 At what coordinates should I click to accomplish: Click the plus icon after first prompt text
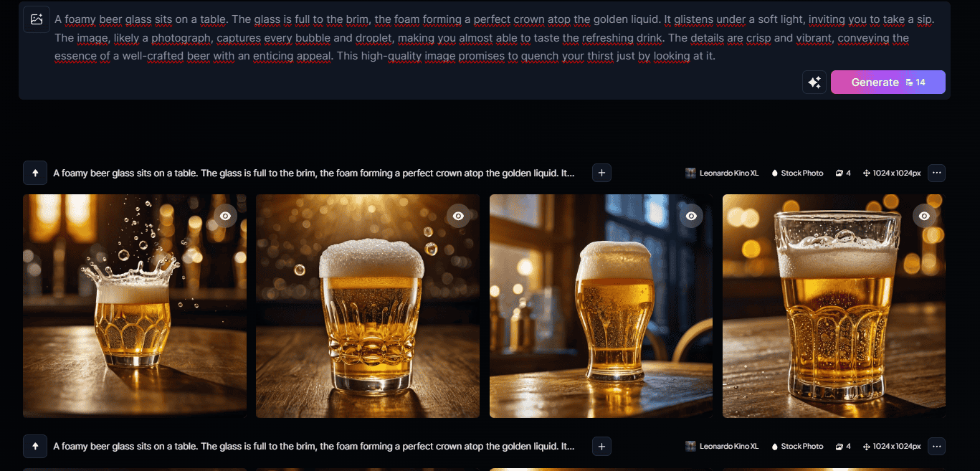pos(601,173)
